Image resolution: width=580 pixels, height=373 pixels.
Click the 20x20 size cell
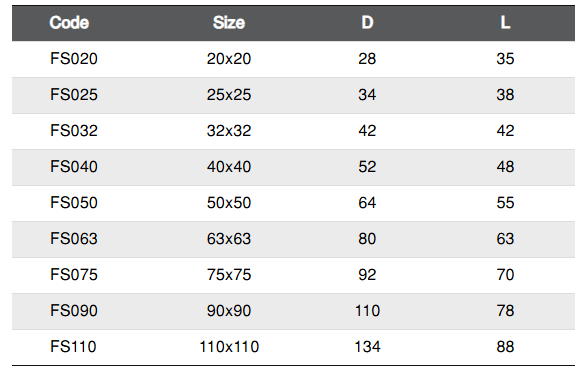(229, 59)
